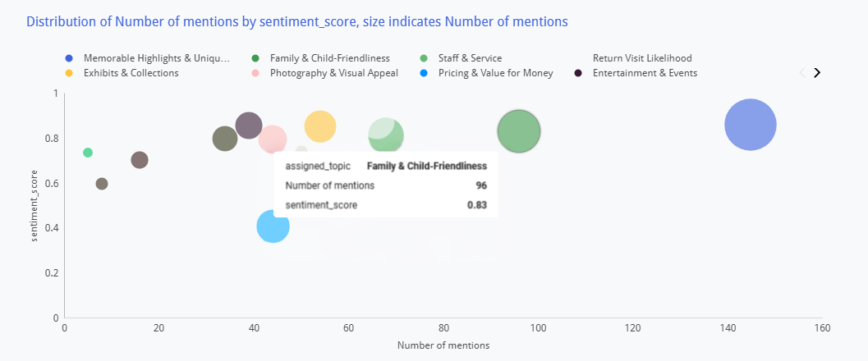Select the light green Staff & Service bubble
868x361 pixels.
point(386,135)
